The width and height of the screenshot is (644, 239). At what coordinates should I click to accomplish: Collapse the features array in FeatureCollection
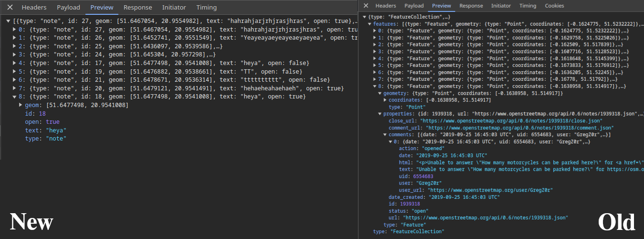370,23
